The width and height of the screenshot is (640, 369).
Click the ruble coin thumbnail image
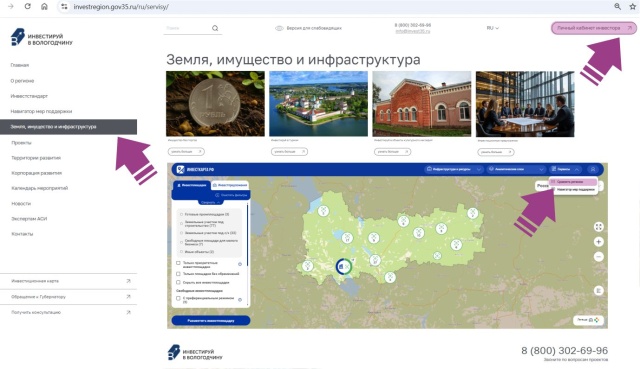point(215,104)
